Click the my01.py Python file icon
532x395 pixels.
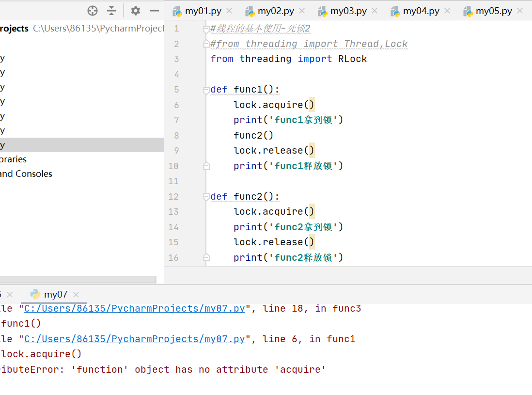click(177, 12)
